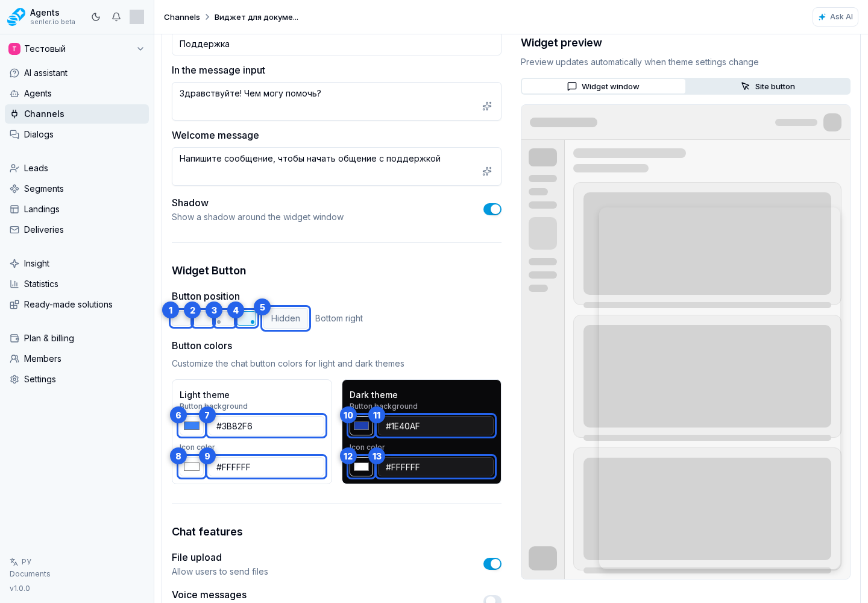Click the Ask AI button

coord(835,17)
